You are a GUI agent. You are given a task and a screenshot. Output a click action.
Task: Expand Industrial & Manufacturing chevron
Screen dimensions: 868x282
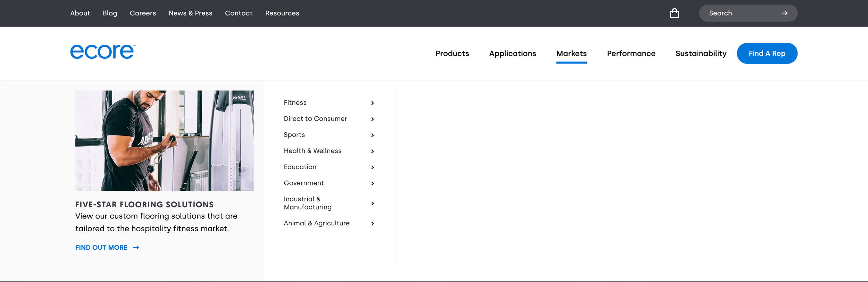click(372, 204)
